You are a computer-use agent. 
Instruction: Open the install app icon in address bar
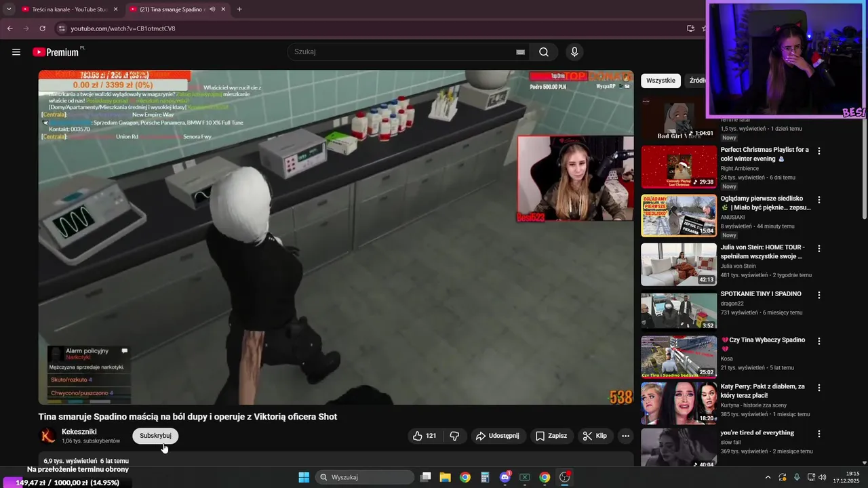pos(690,28)
